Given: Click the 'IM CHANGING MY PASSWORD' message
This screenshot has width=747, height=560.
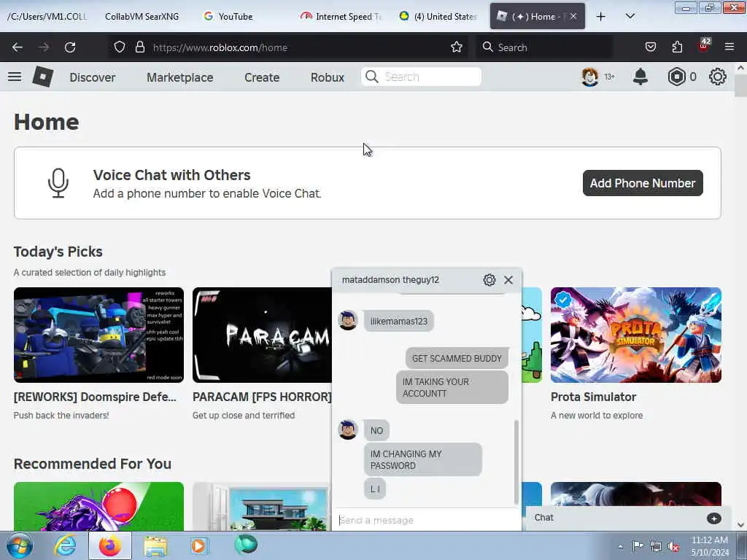Looking at the screenshot, I should pyautogui.click(x=423, y=459).
